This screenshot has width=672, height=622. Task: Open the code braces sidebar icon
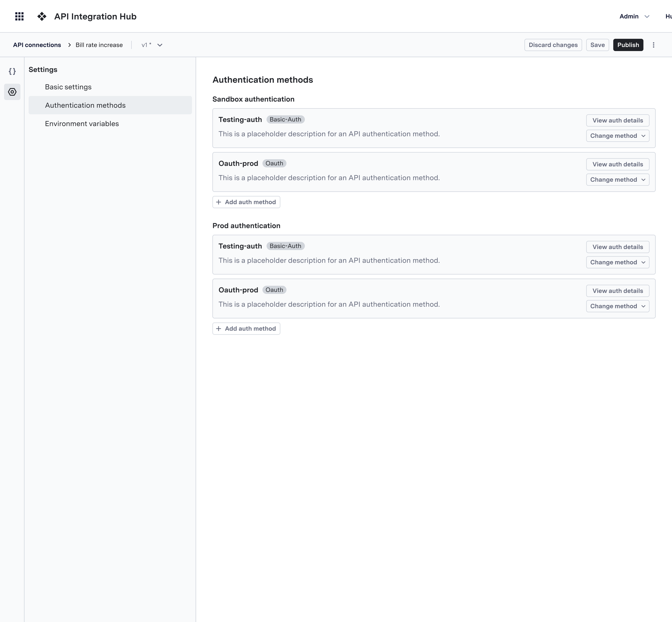click(x=12, y=71)
